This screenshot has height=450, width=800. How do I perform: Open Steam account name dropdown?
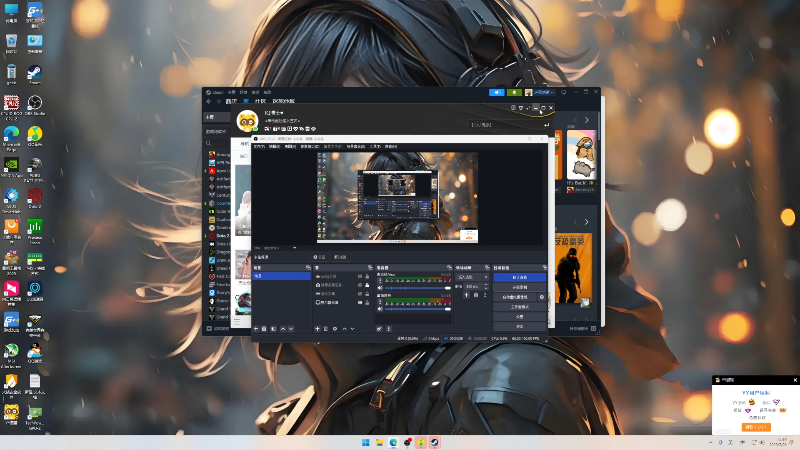click(x=545, y=92)
